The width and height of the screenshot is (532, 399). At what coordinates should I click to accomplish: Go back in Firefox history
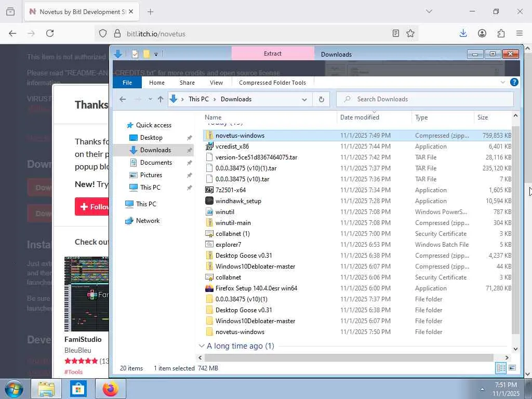(12, 33)
